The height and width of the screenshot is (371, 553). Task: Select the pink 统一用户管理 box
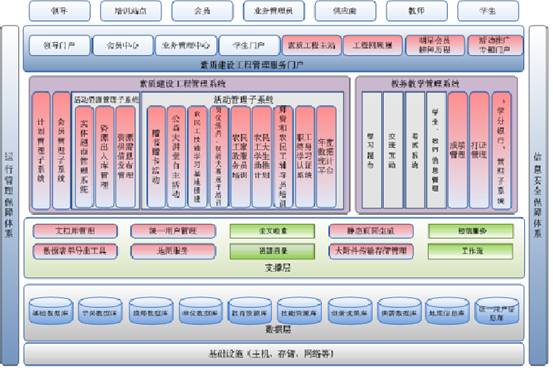click(173, 231)
